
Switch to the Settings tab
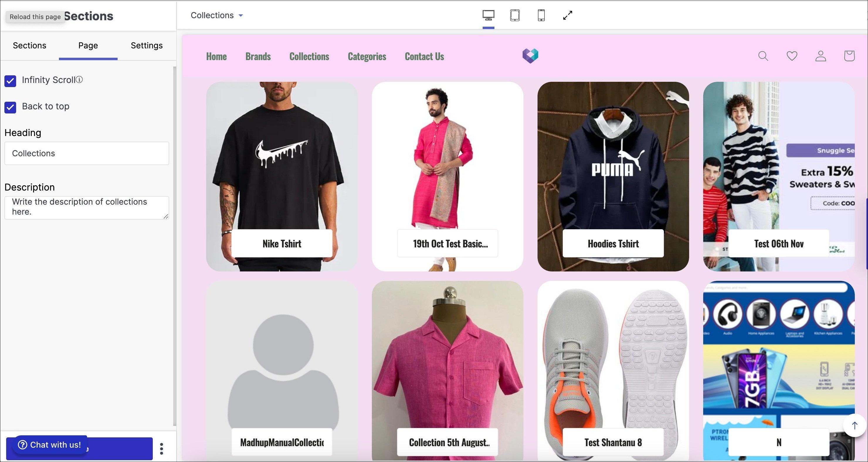click(x=147, y=45)
